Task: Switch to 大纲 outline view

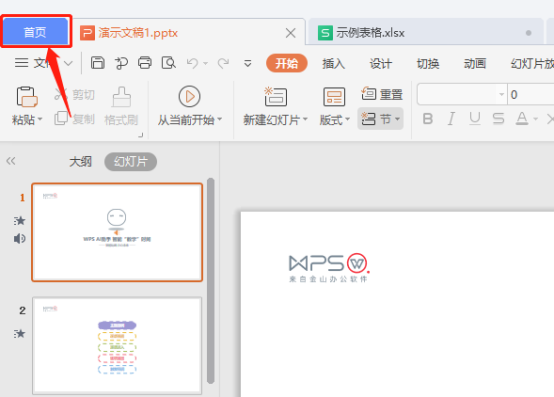Action: 80,162
